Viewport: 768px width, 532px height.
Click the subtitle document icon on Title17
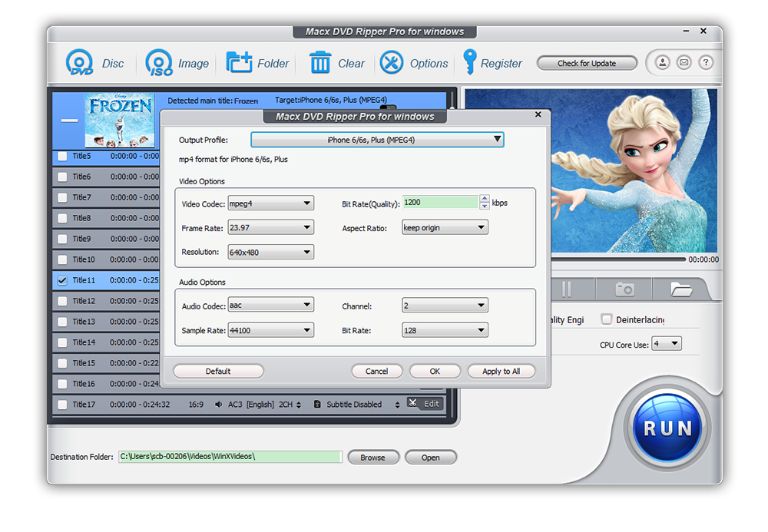coord(317,405)
